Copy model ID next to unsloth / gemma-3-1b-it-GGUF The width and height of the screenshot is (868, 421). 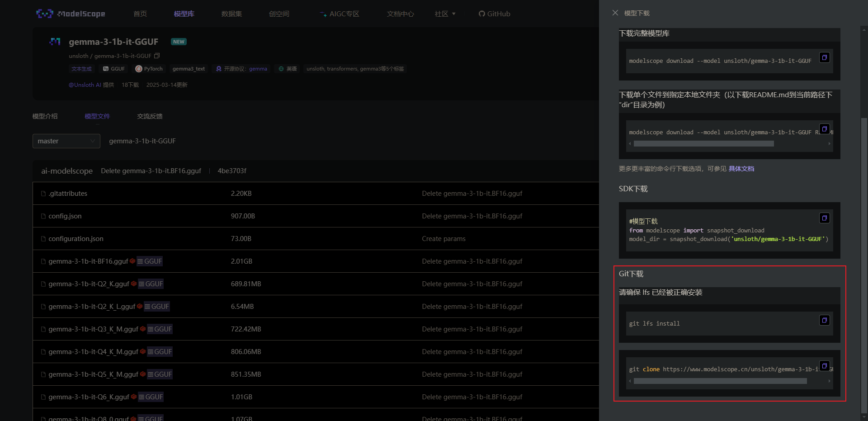[157, 56]
